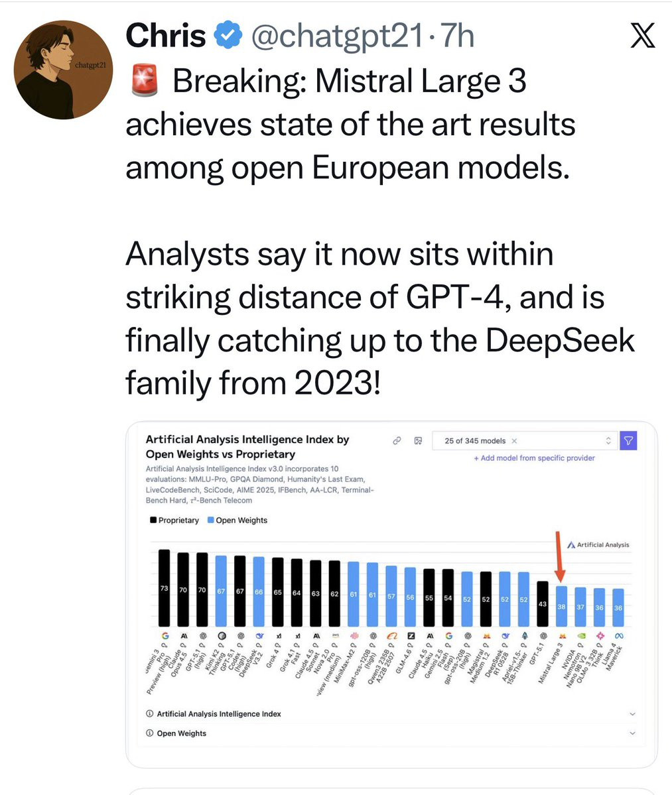The width and height of the screenshot is (672, 795).
Task: Click the chart image download icon
Action: [x=418, y=440]
